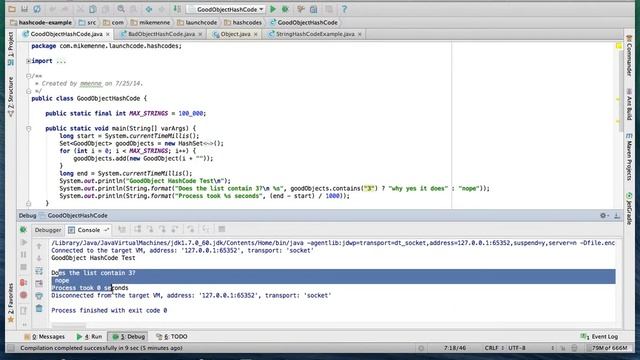Click the Stop square icon in Debug panel
The image size is (640, 360).
(24, 267)
